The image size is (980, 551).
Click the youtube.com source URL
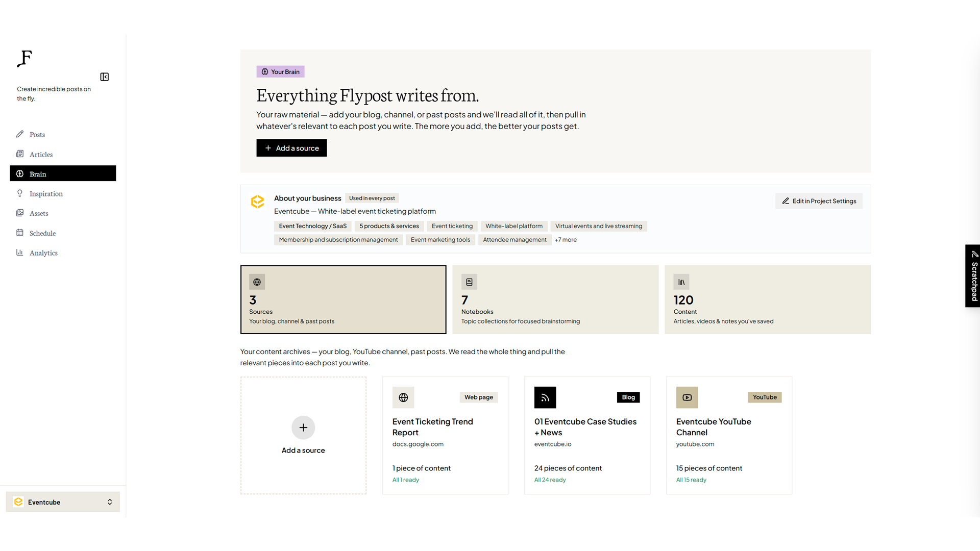tap(695, 444)
